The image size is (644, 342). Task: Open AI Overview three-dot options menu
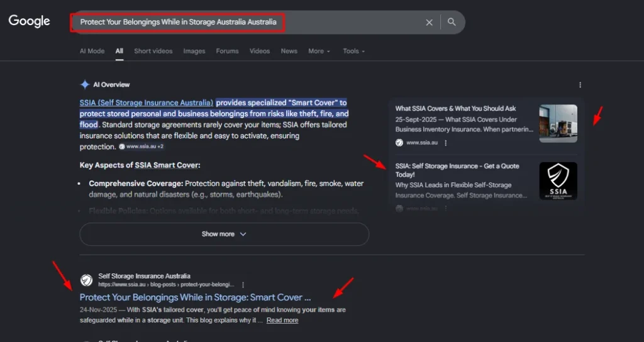[x=580, y=85]
